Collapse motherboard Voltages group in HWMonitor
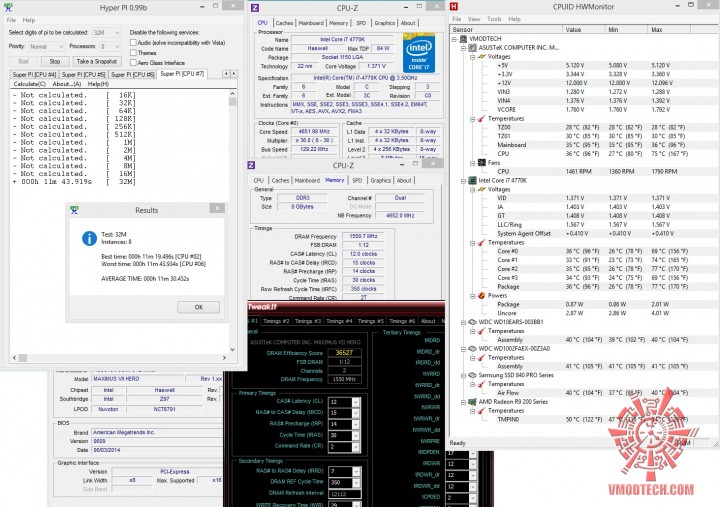This screenshot has height=507, width=720. (472, 57)
